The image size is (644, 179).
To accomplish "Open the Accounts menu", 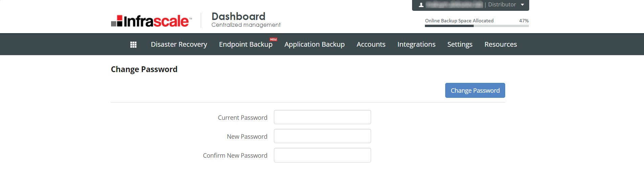I will tap(371, 44).
